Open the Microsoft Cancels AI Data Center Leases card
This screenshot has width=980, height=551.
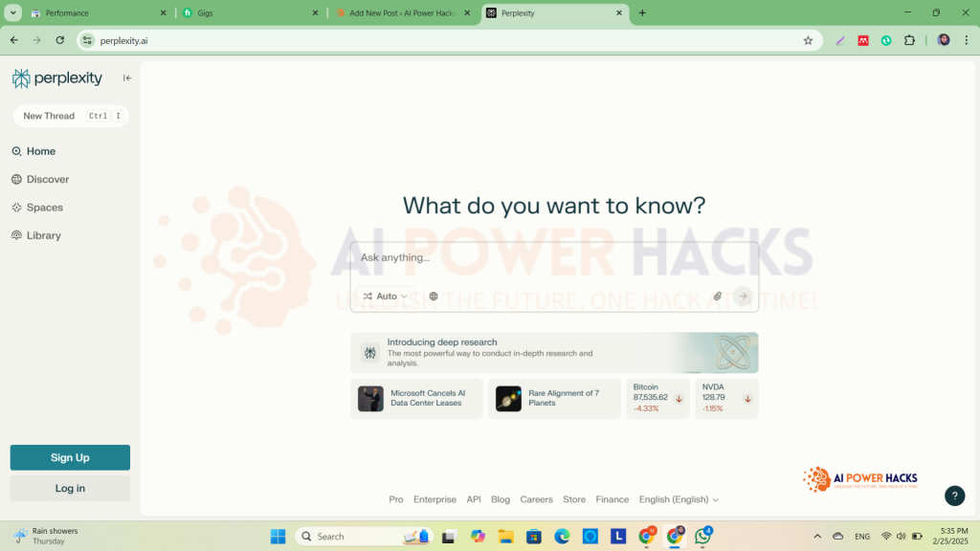pyautogui.click(x=415, y=399)
